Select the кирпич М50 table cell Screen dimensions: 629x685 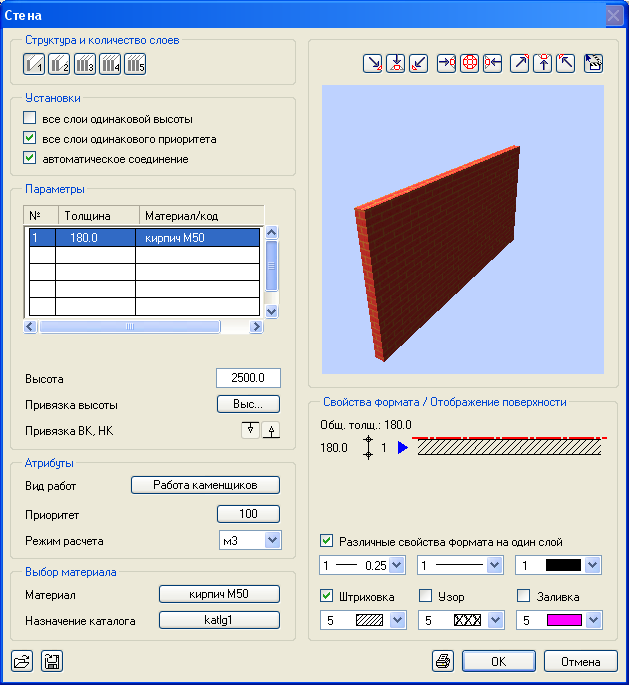pos(197,238)
